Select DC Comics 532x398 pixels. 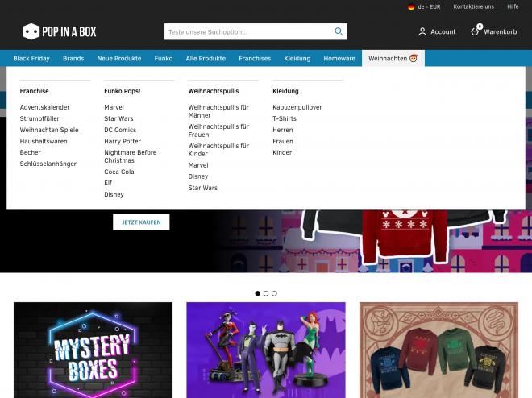coord(120,130)
